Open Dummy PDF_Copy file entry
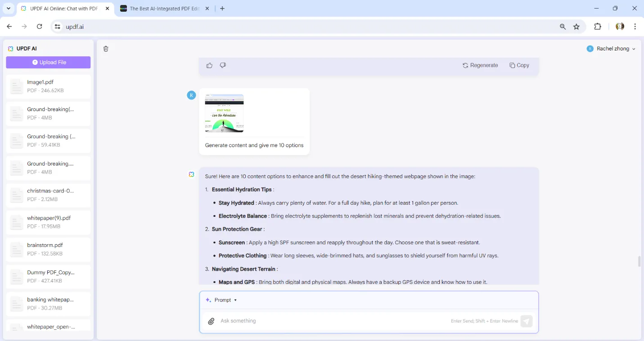This screenshot has height=341, width=644. click(48, 277)
